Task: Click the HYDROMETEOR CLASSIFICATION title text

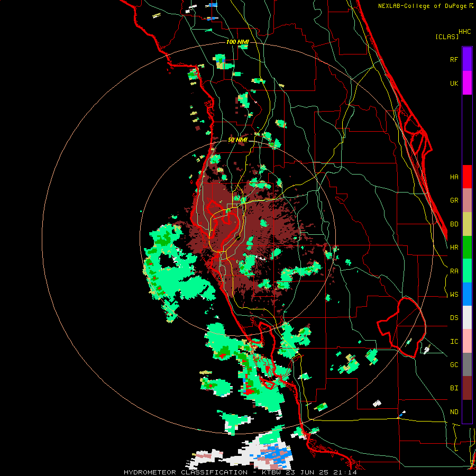Action: point(186,472)
